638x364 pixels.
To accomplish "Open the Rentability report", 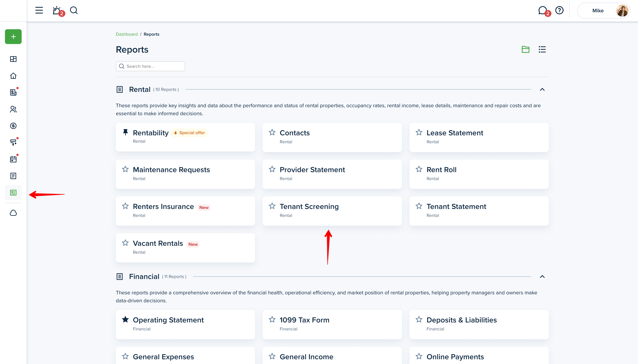I will pos(185,137).
